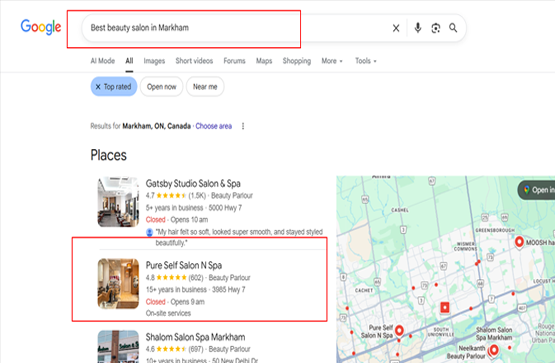Open the Forums tab

pyautogui.click(x=234, y=61)
